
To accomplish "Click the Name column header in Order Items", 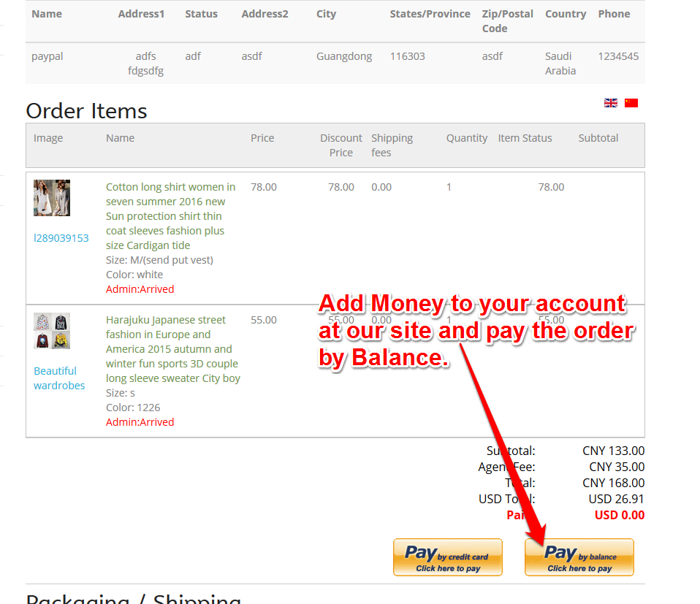I will (x=120, y=138).
